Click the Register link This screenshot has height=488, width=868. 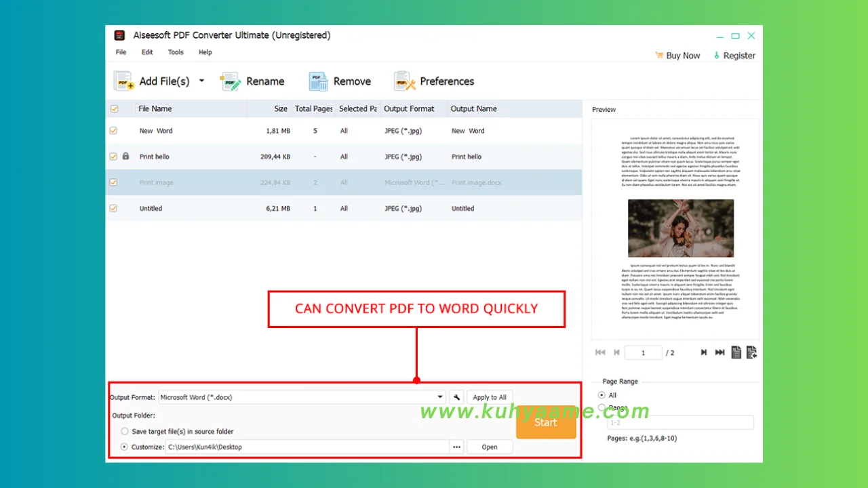tap(739, 56)
